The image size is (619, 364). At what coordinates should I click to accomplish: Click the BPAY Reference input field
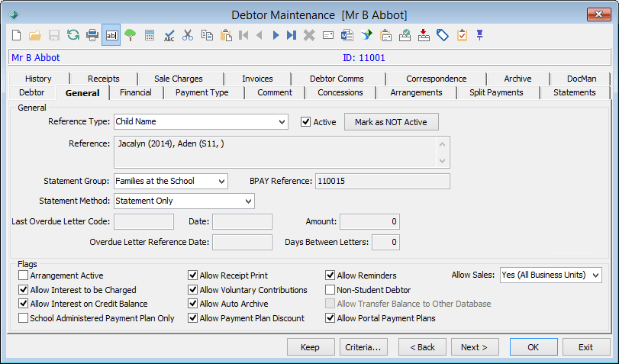[x=382, y=181]
